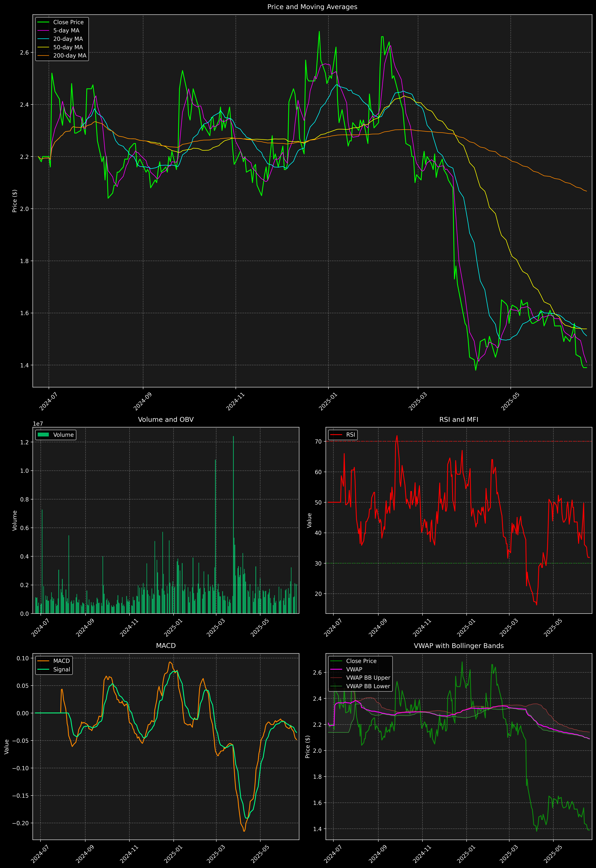Click the 'Volume and OBV' chart title
This screenshot has width=596, height=868.
click(166, 419)
